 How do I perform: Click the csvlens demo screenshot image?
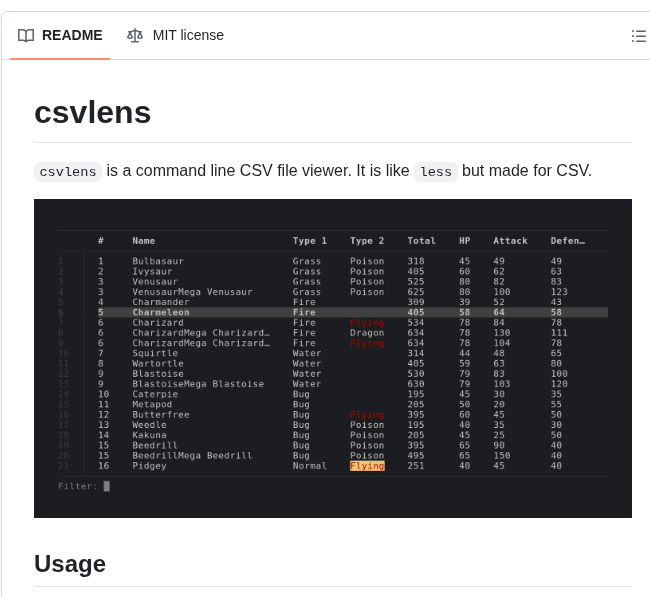click(333, 358)
